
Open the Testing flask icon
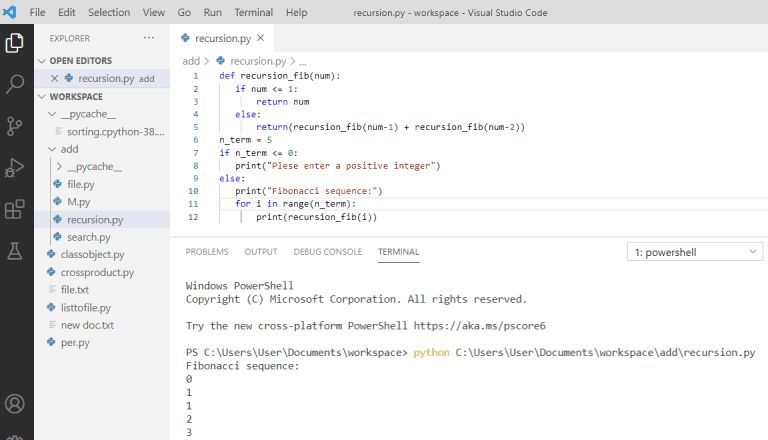point(14,251)
